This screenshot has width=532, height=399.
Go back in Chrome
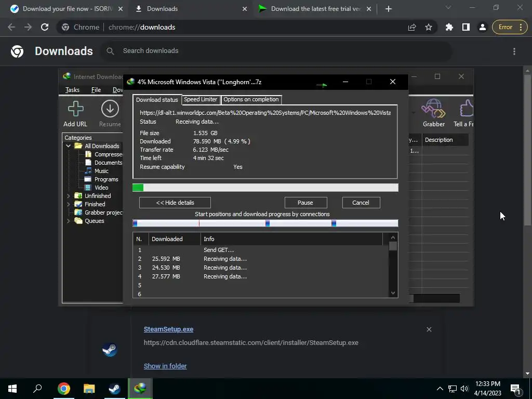pos(11,27)
